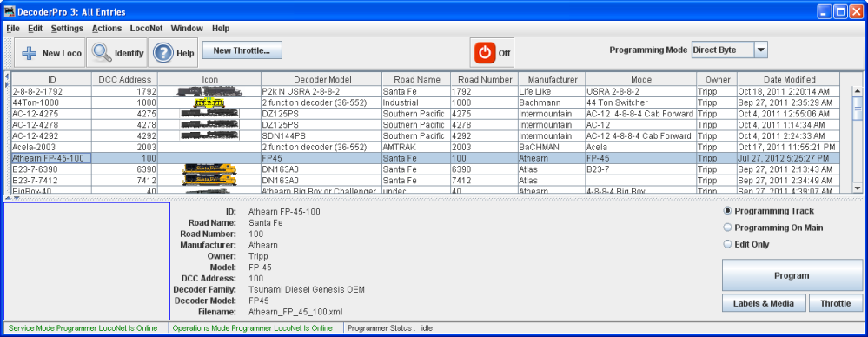Open the Help menu in menu bar

221,28
